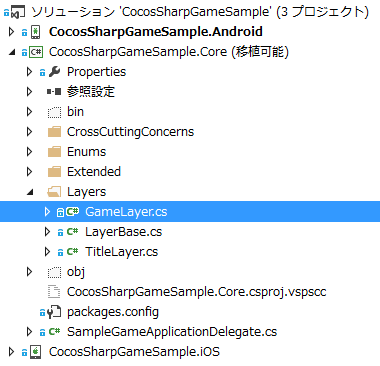Screen dimensions: 380x366
Task: Expand the bin folder
Action: click(29, 112)
